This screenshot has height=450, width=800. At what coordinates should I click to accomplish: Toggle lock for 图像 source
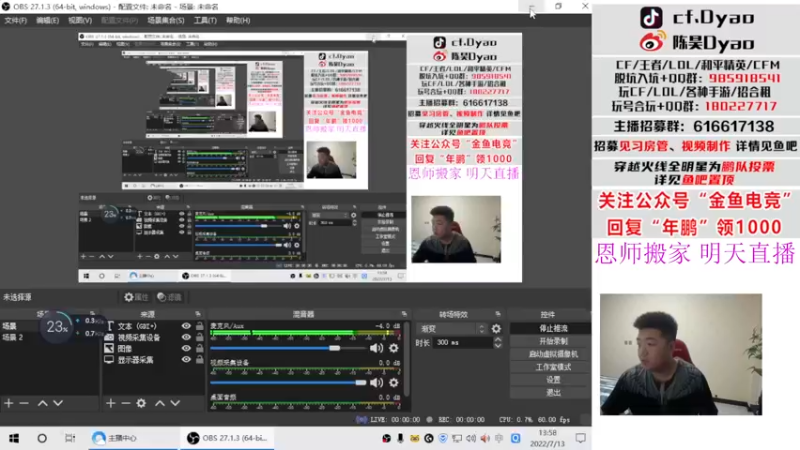coord(199,348)
